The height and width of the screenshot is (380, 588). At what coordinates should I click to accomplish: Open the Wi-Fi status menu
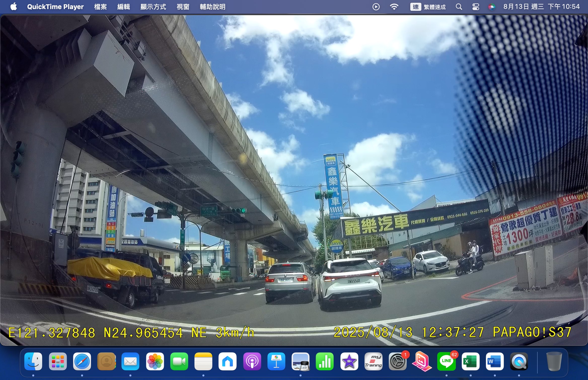pos(394,7)
